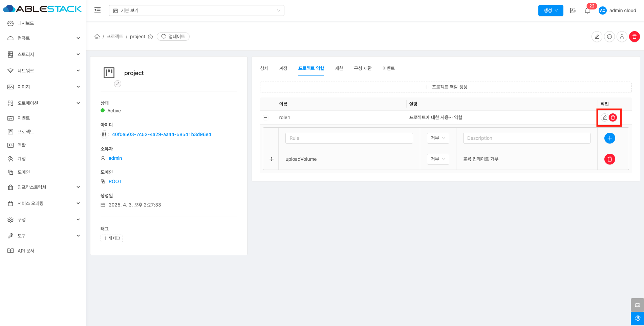The height and width of the screenshot is (326, 644).
Task: Click the admin owner link
Action: pos(115,158)
